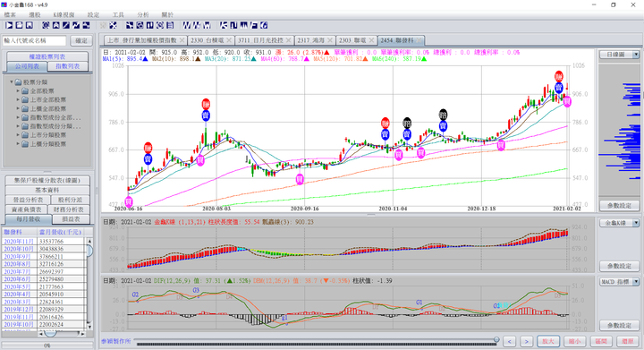
Task: Click the four-arrows expand toolbar icon
Action: [113, 25]
